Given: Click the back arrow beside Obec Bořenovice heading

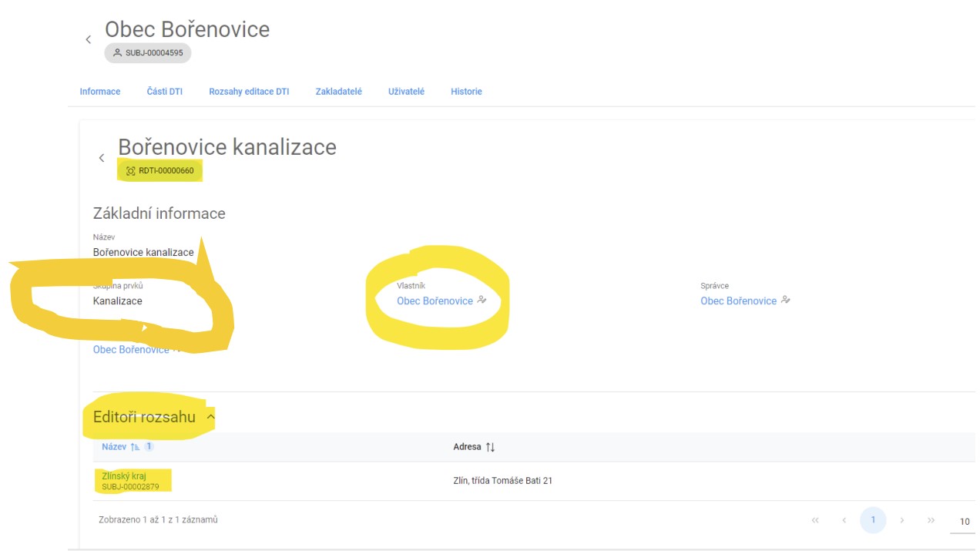Looking at the screenshot, I should pos(89,39).
